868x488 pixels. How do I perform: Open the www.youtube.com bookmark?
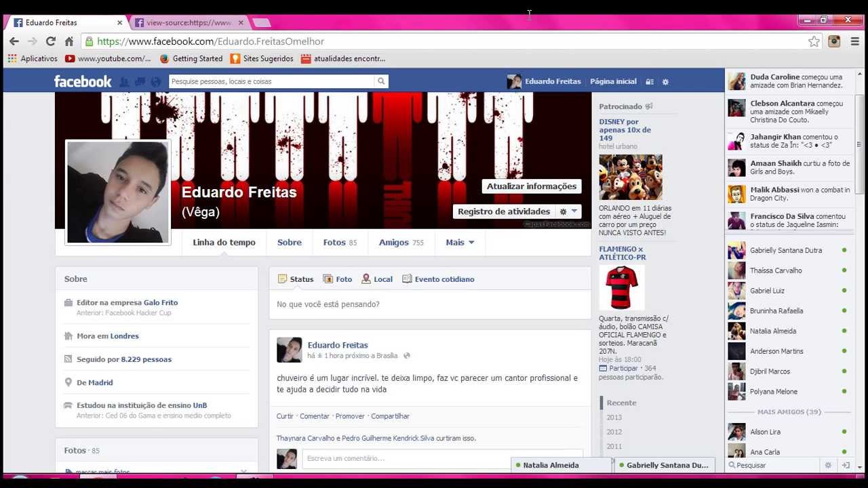pyautogui.click(x=108, y=58)
